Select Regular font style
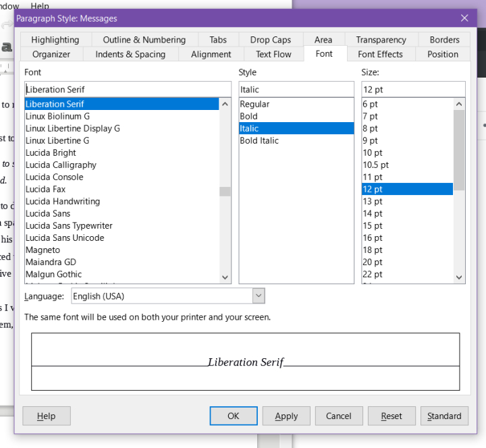486x448 pixels. 296,104
